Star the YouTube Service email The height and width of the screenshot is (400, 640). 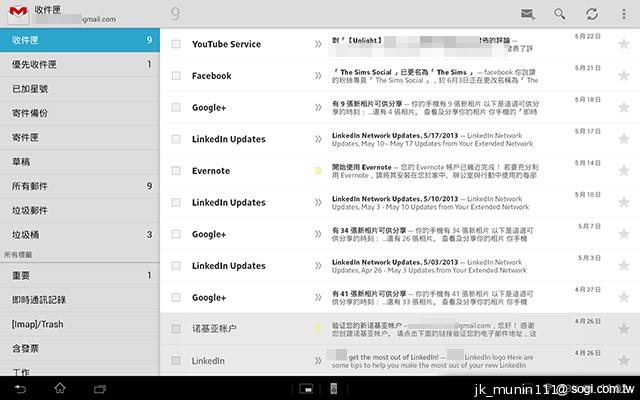(624, 44)
